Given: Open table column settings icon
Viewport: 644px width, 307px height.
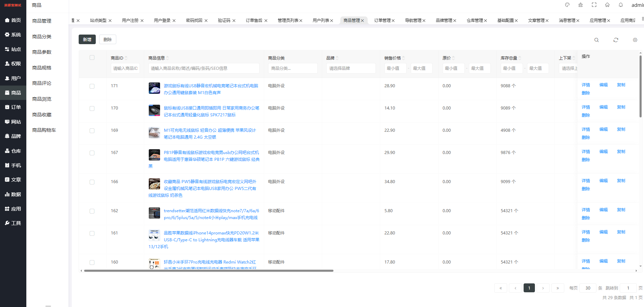Looking at the screenshot, I should tap(635, 40).
